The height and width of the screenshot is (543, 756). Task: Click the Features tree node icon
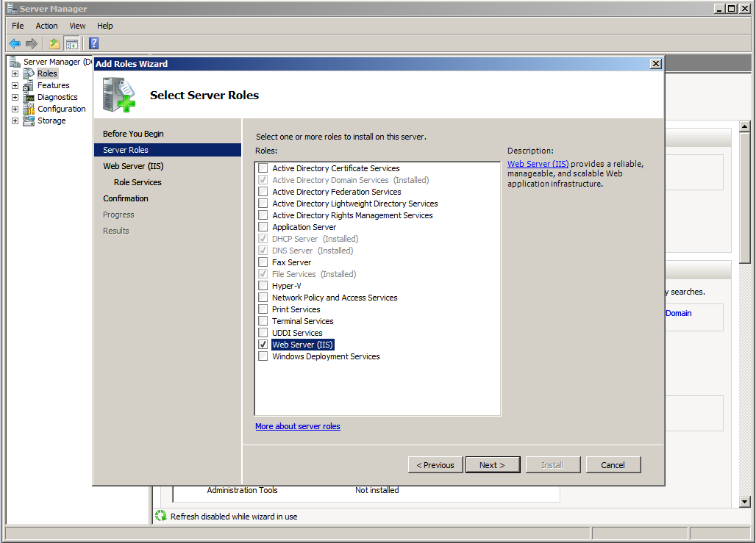click(29, 86)
